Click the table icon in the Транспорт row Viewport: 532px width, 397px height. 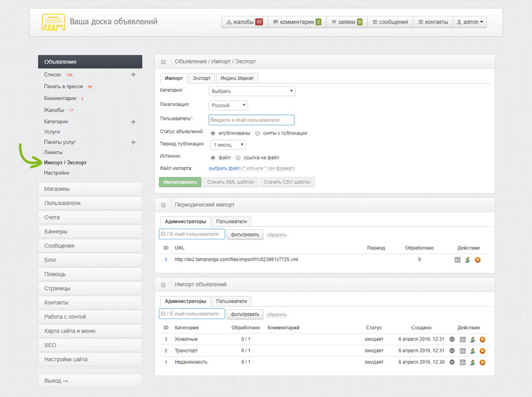462,351
